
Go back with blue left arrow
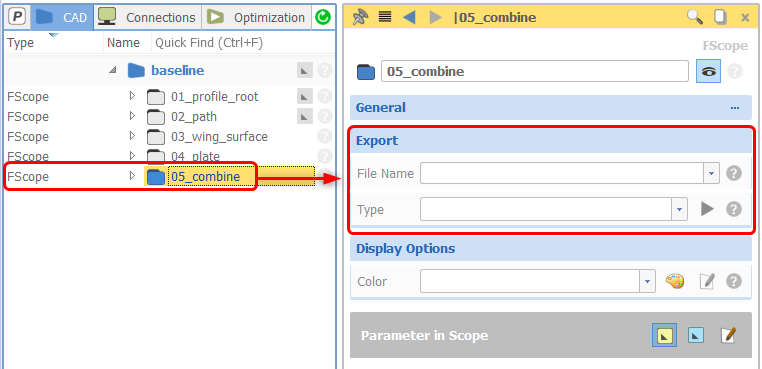tap(409, 18)
